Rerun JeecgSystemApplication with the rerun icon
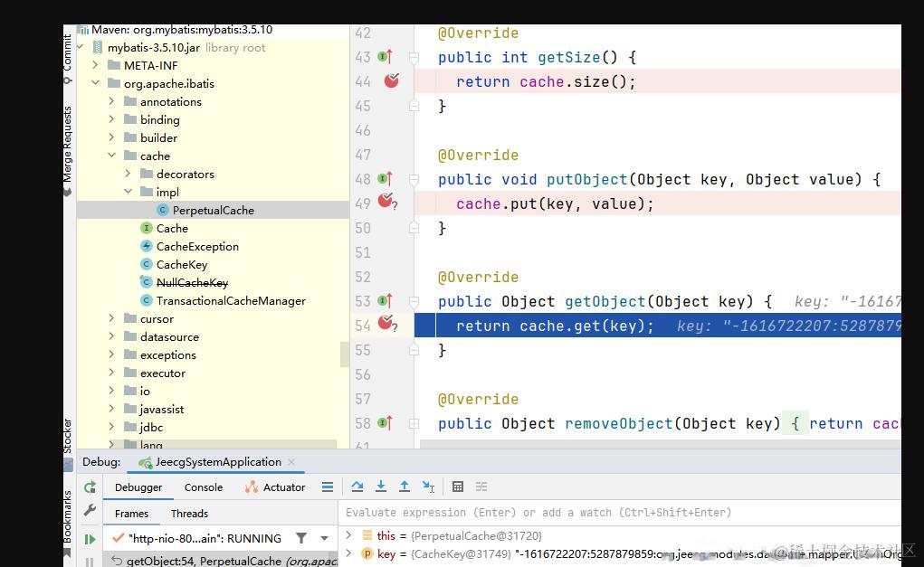Screen dimensions: 924x567 click(x=90, y=487)
